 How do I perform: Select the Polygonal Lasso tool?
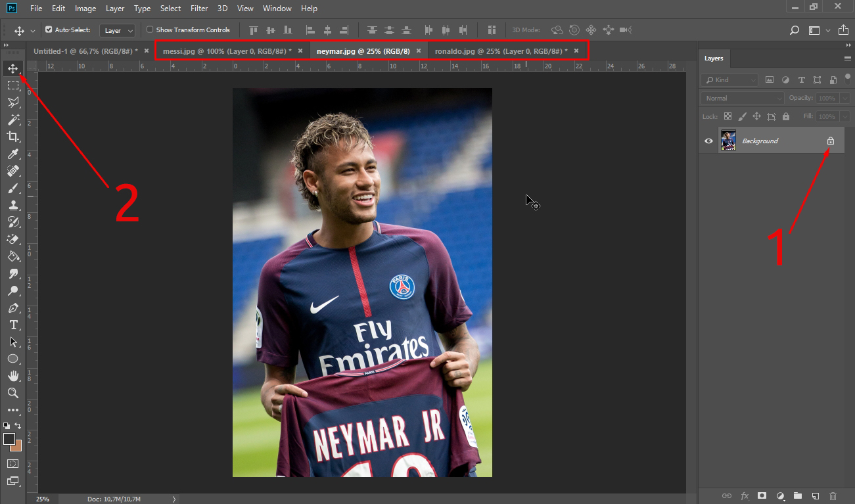tap(12, 103)
